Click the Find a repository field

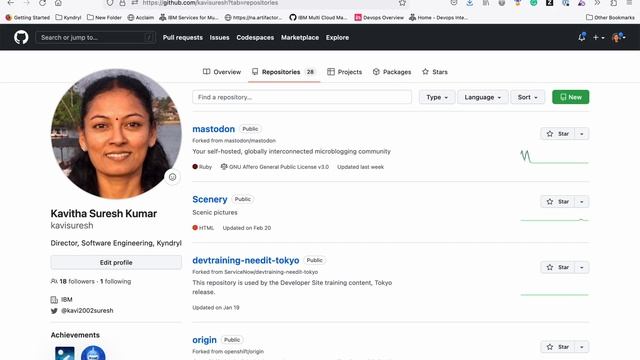pyautogui.click(x=302, y=97)
